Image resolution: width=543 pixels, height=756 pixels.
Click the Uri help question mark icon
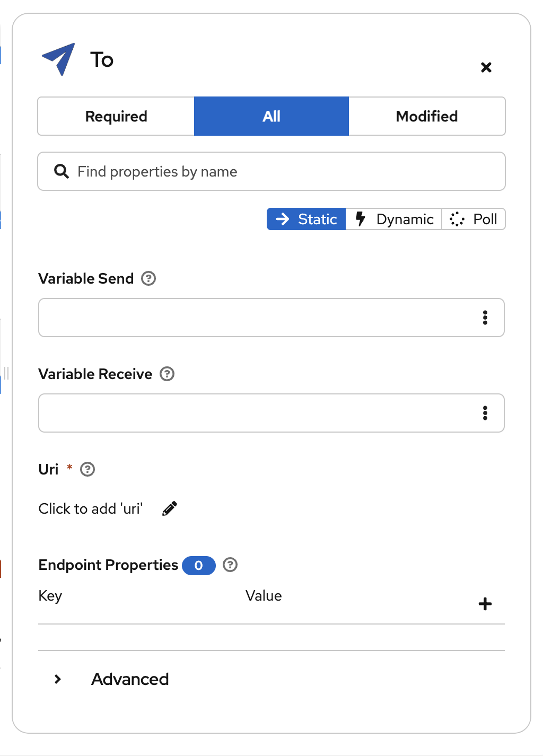pos(87,469)
